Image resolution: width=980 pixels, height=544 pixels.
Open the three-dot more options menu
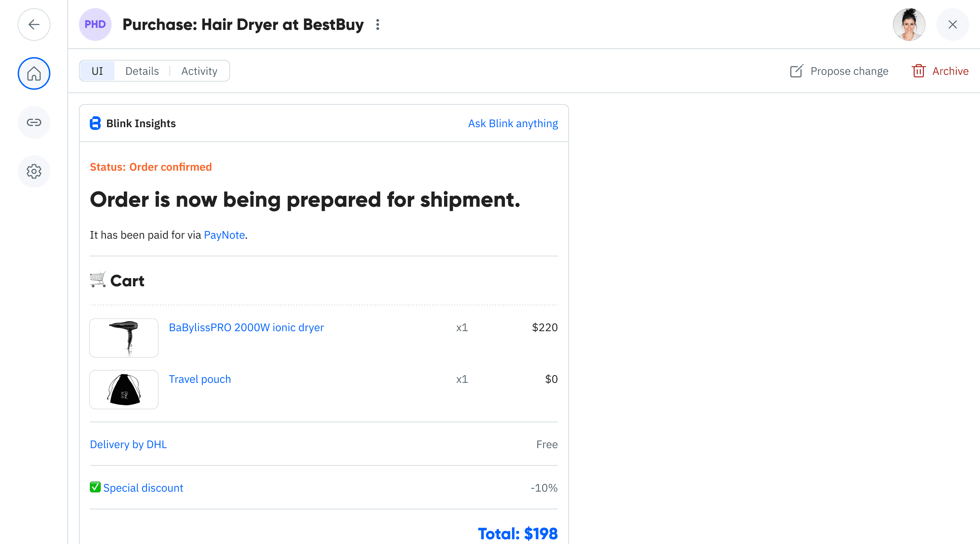(x=377, y=25)
